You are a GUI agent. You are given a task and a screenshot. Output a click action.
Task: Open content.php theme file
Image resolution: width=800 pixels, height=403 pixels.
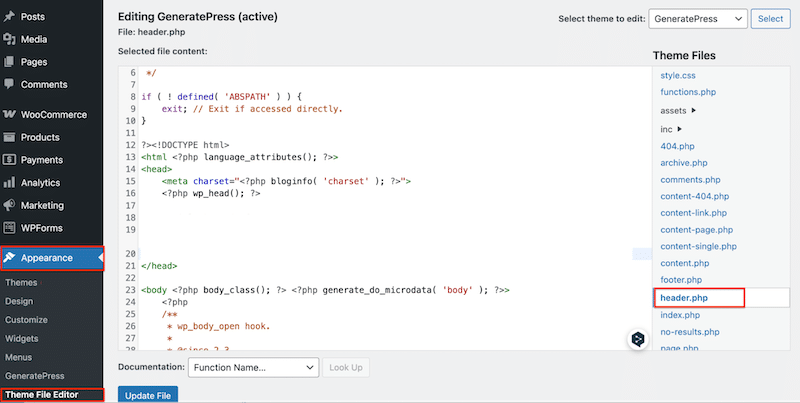tap(685, 264)
